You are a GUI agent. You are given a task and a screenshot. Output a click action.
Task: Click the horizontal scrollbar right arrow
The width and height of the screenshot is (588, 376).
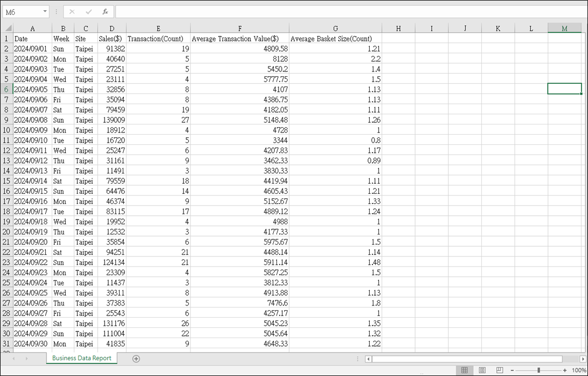(584, 358)
